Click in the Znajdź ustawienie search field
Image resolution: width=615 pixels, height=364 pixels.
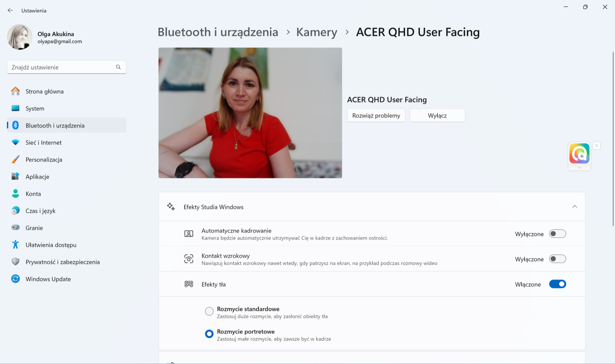(66, 67)
